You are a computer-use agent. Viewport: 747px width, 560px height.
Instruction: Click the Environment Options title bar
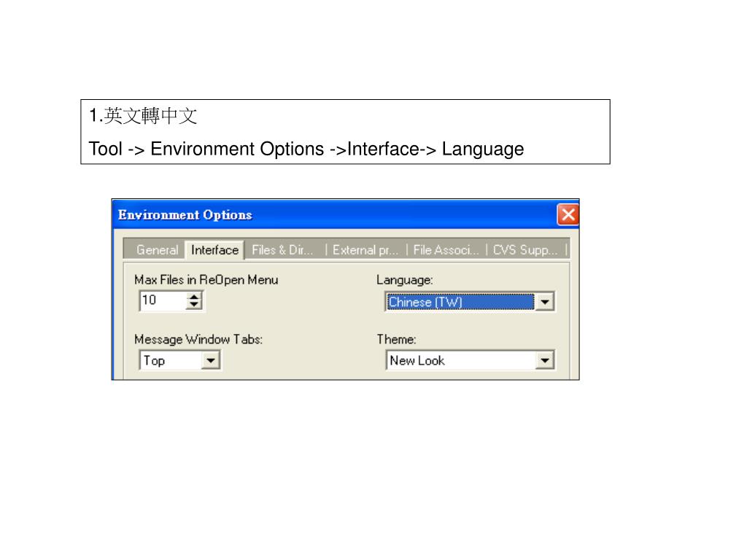(336, 215)
